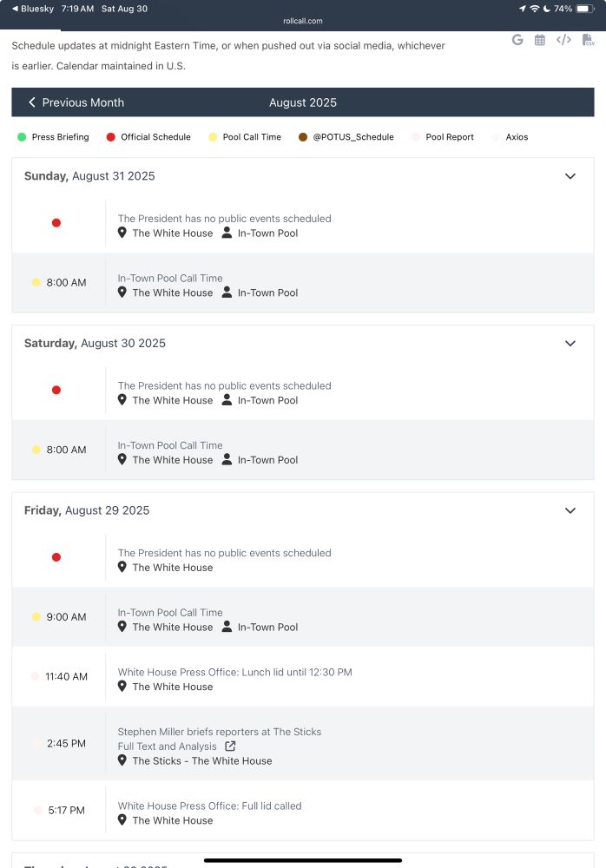Open Full Text and Analysis external link icon
The height and width of the screenshot is (868, 606).
point(230,746)
